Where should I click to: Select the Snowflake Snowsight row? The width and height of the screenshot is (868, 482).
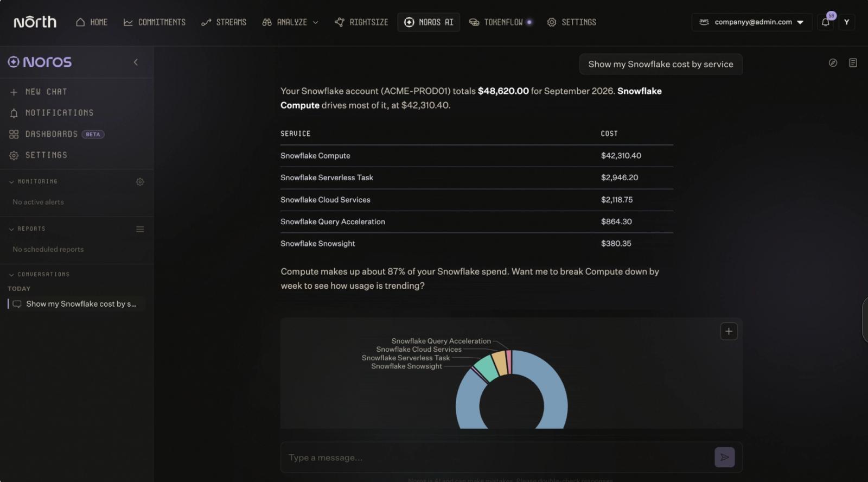pyautogui.click(x=476, y=244)
